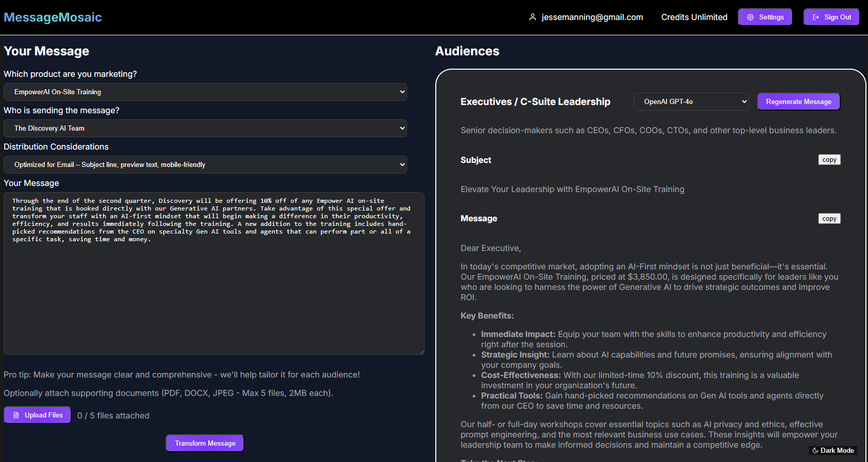Screen dimensions: 868x462
Task: Click the Settings gear icon
Action: [750, 16]
